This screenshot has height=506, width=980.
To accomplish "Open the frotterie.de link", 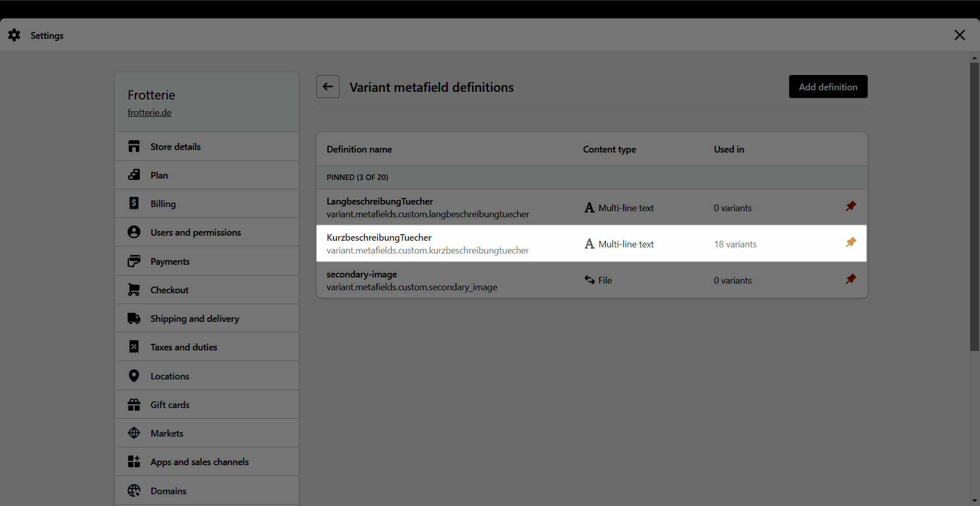I will (149, 112).
